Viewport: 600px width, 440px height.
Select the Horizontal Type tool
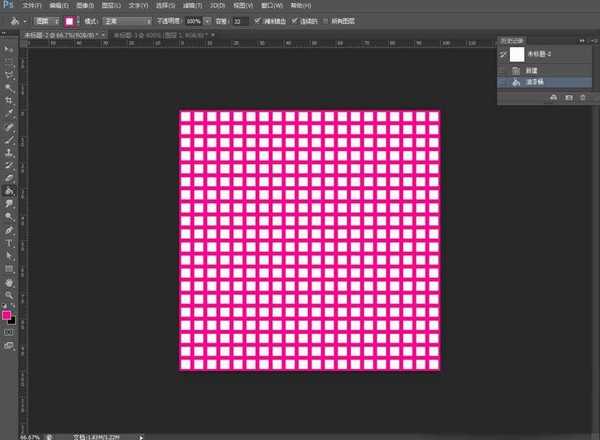click(x=9, y=242)
